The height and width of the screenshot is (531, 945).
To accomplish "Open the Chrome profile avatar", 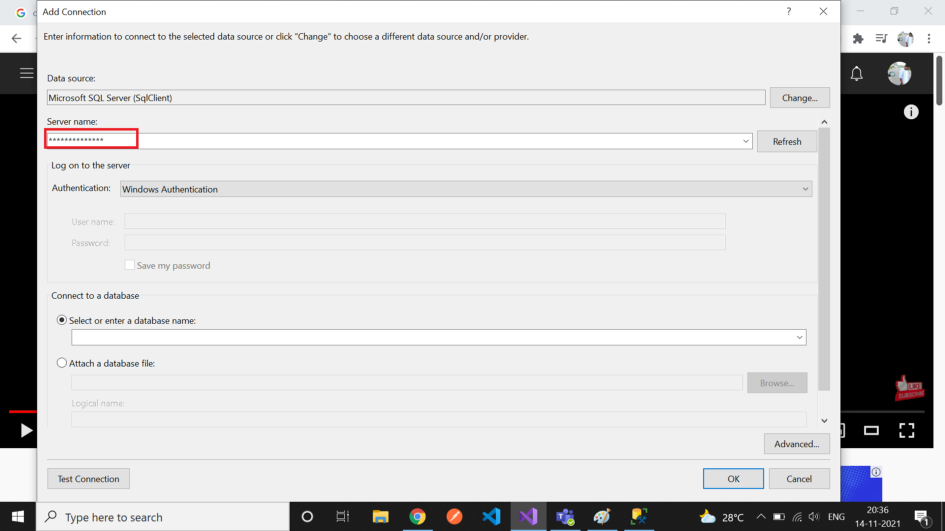I will (905, 39).
